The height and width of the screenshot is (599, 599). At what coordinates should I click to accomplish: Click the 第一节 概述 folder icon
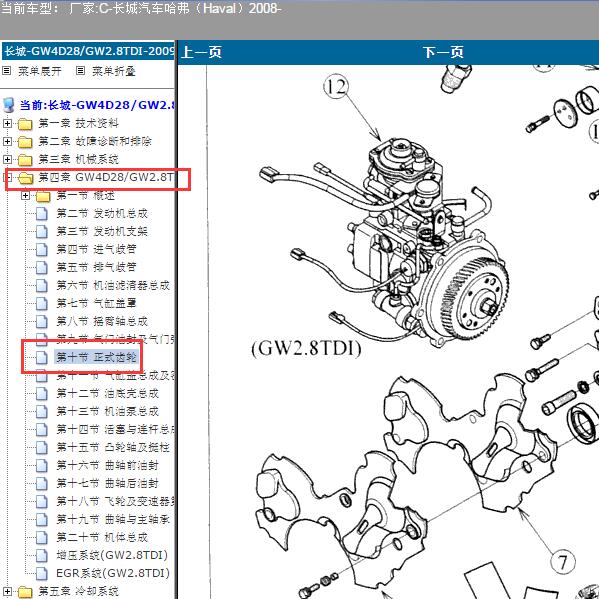pyautogui.click(x=43, y=196)
